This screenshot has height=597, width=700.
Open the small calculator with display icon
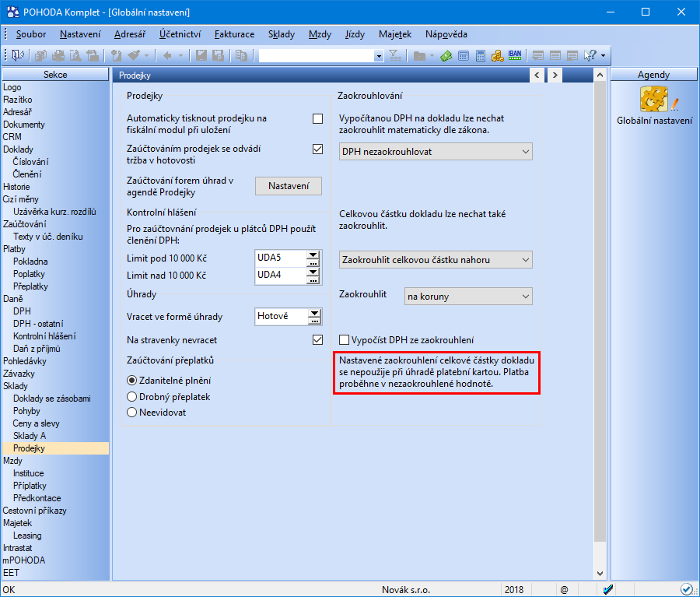(464, 55)
